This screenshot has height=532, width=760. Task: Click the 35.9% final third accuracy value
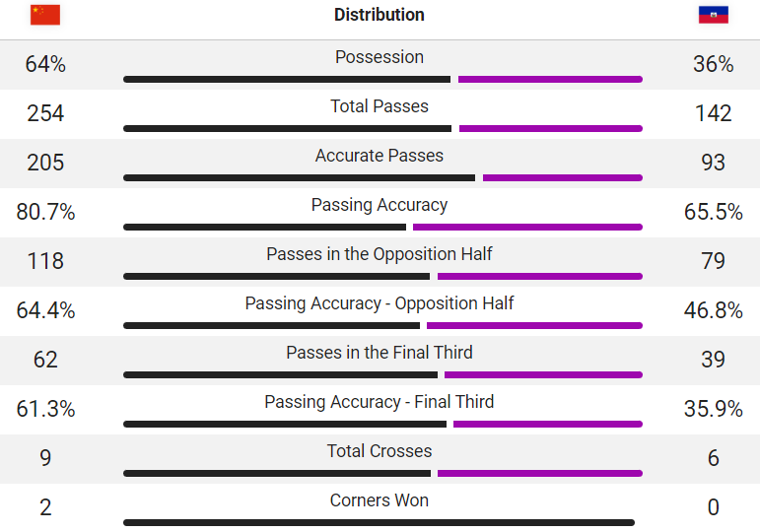[x=713, y=409]
